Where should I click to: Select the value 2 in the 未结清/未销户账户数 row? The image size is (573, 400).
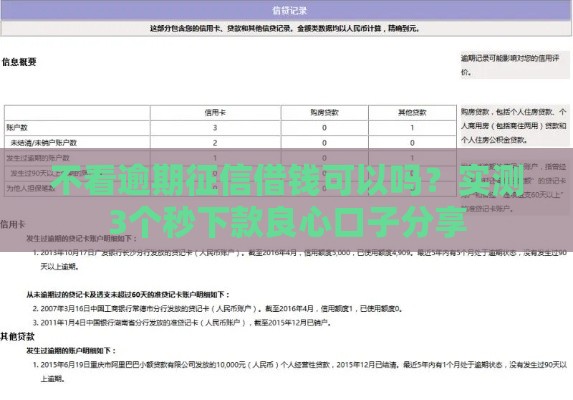tap(215, 143)
